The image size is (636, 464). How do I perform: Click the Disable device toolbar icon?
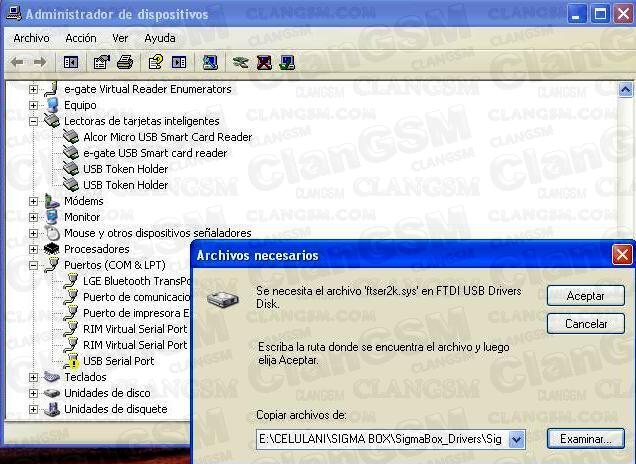click(x=287, y=62)
